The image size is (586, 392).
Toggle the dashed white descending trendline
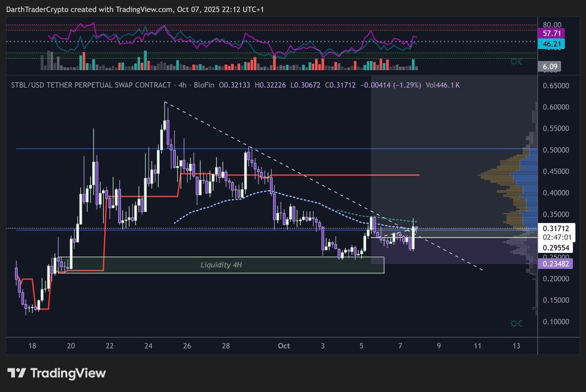pyautogui.click(x=322, y=186)
